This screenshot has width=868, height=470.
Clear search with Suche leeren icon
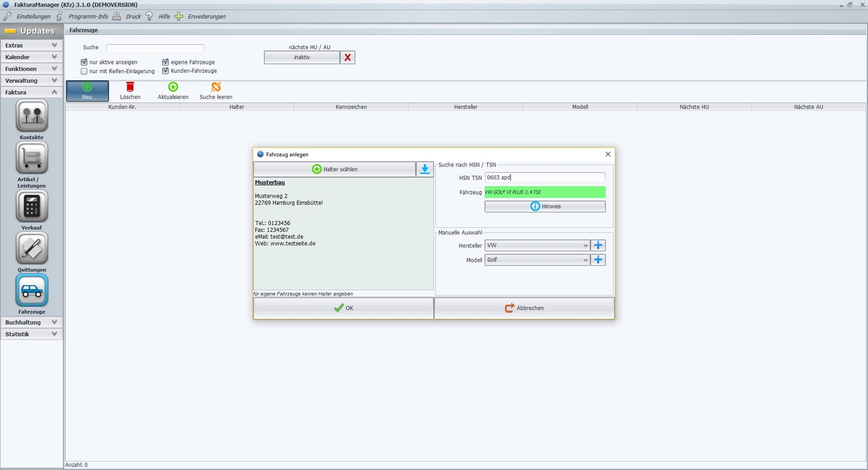tap(216, 87)
